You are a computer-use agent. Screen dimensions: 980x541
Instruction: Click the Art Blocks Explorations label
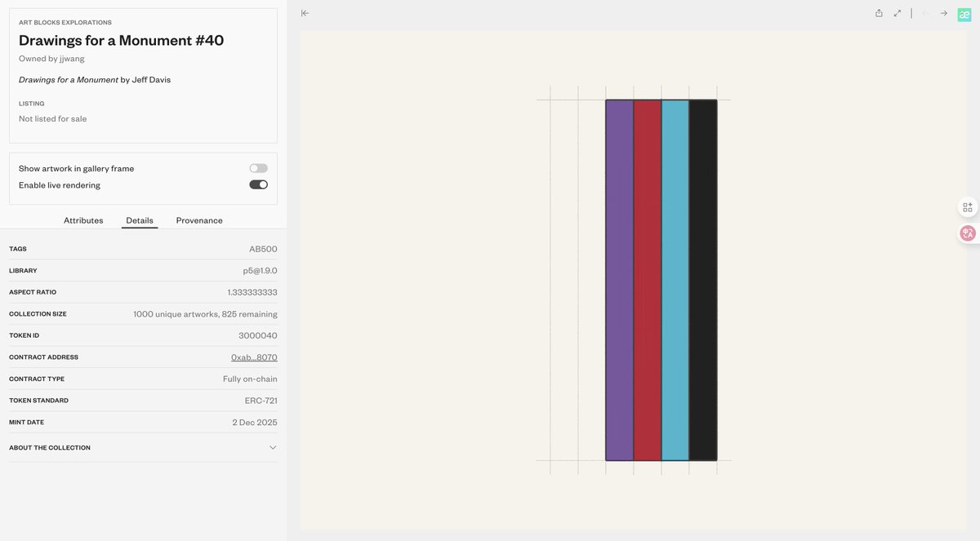(x=65, y=22)
